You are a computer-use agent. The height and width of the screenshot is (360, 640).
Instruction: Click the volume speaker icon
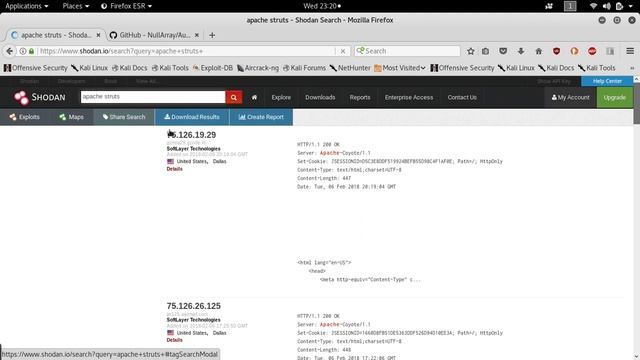point(607,6)
